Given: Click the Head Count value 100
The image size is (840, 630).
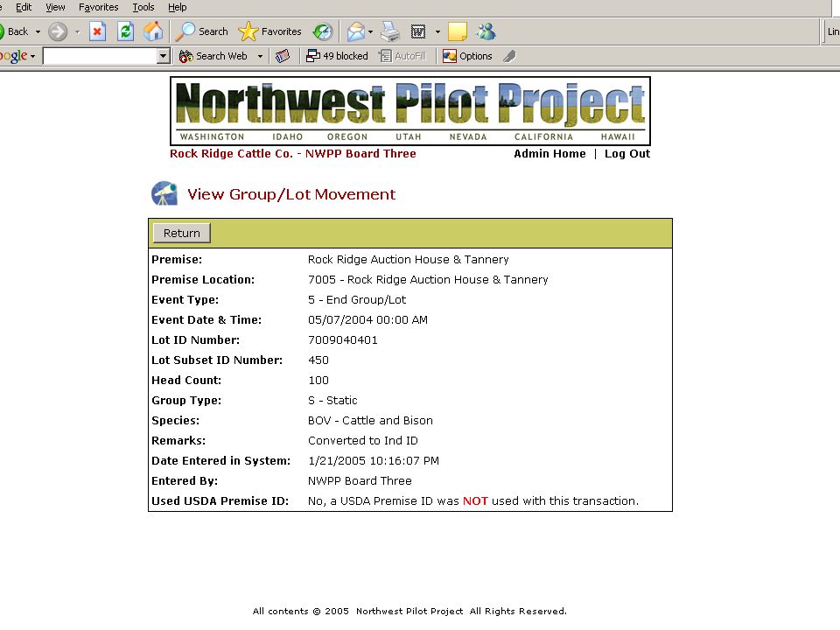Looking at the screenshot, I should pyautogui.click(x=318, y=381).
